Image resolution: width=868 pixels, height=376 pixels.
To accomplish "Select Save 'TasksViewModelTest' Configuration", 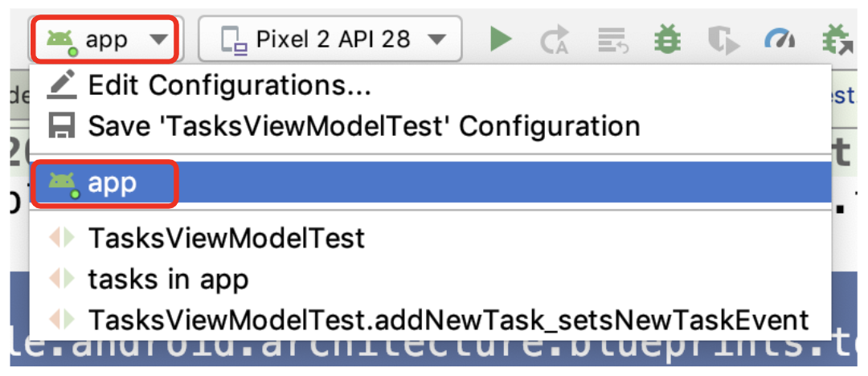I will [x=363, y=126].
